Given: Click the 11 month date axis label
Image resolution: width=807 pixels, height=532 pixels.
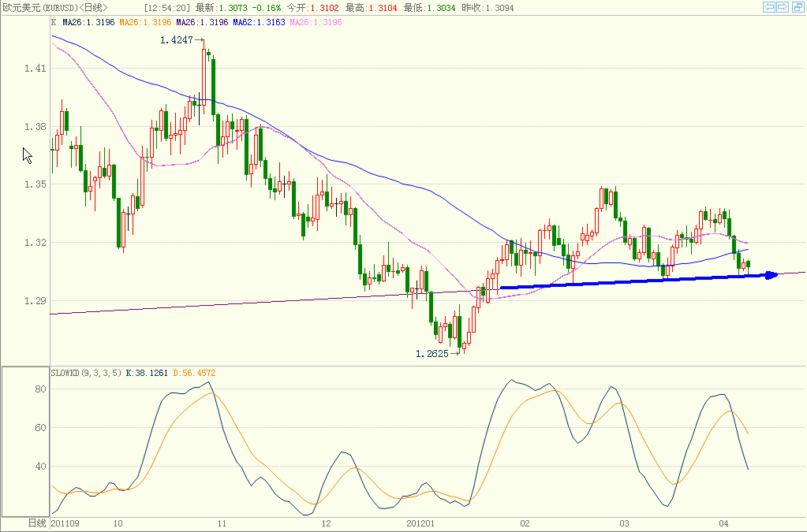Looking at the screenshot, I should click(x=222, y=524).
